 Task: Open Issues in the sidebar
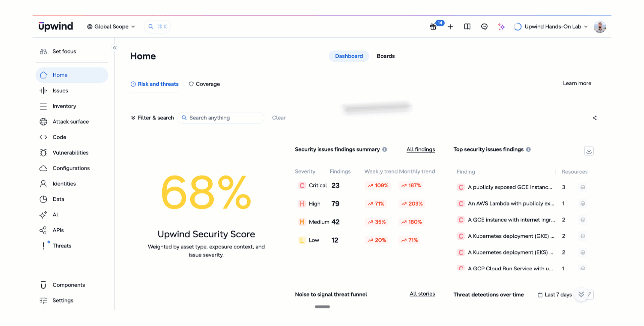coord(72,91)
